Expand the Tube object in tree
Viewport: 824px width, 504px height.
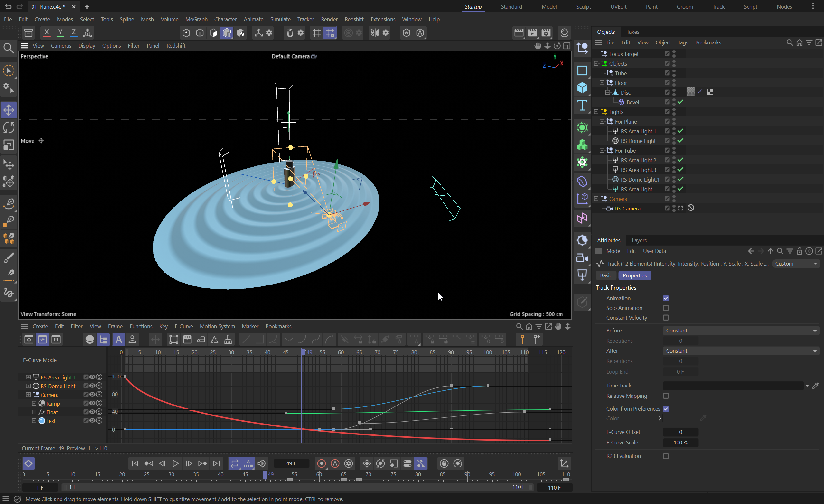coord(602,73)
